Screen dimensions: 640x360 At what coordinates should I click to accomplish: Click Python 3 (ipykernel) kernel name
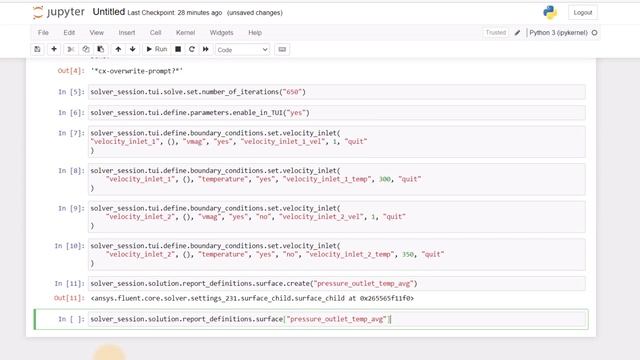[558, 33]
